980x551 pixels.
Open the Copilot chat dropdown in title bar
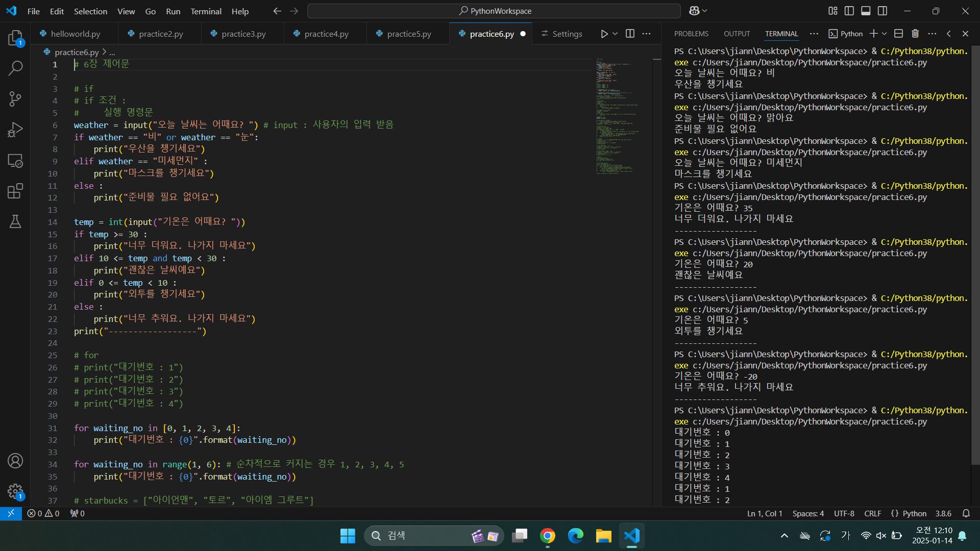705,11
